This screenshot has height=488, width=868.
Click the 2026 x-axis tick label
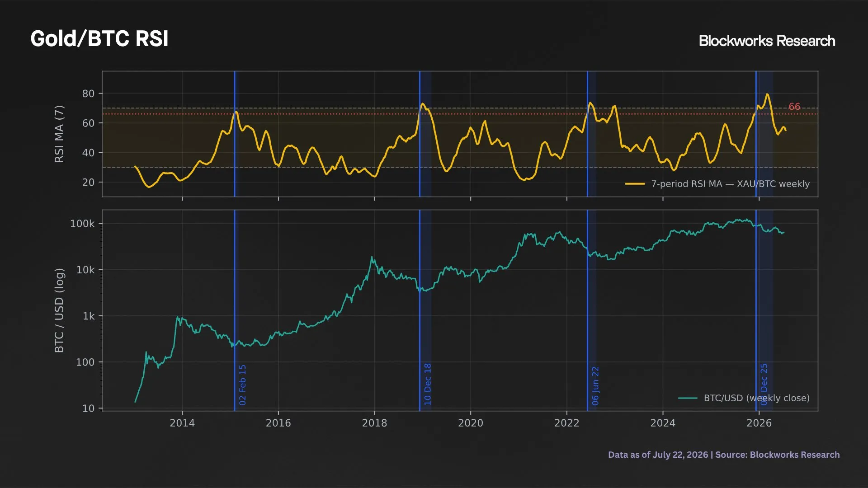759,423
